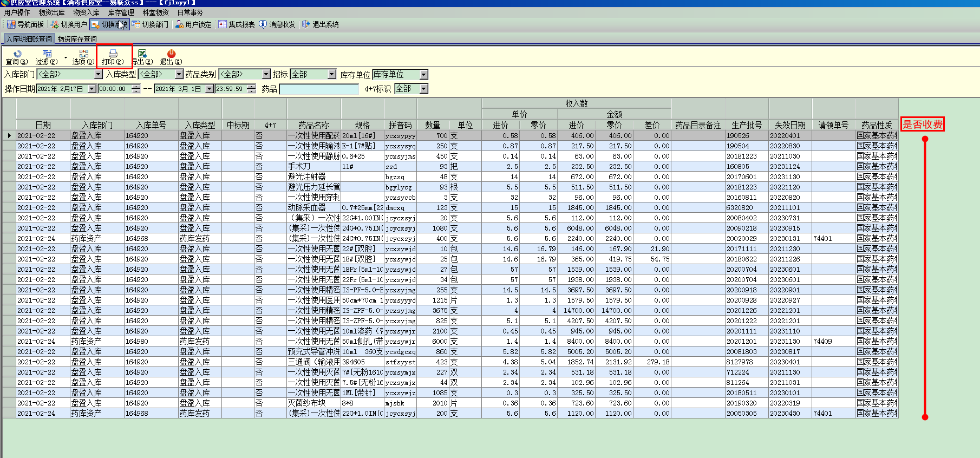Screen dimensions: 980x458
Task: Click the 切换用户 switch user toolbar button
Action: tap(69, 24)
